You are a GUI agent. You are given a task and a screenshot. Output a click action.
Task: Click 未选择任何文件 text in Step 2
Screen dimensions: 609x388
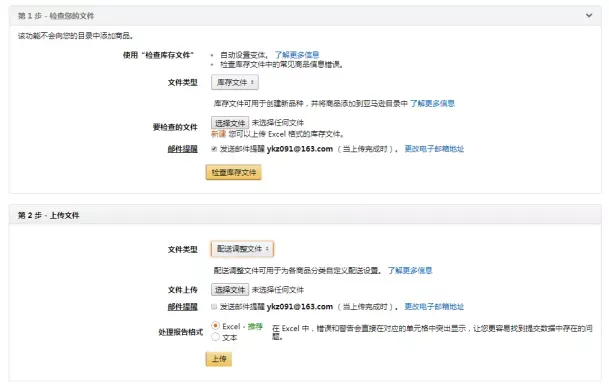278,290
